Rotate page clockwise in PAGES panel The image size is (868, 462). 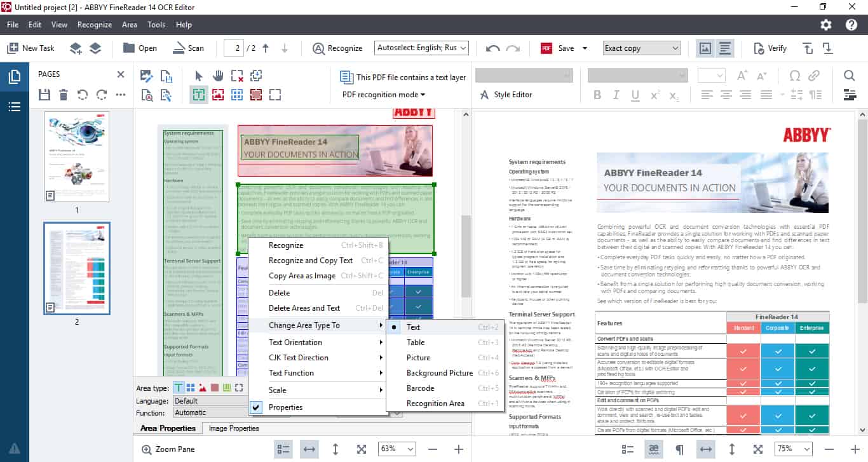click(x=102, y=95)
